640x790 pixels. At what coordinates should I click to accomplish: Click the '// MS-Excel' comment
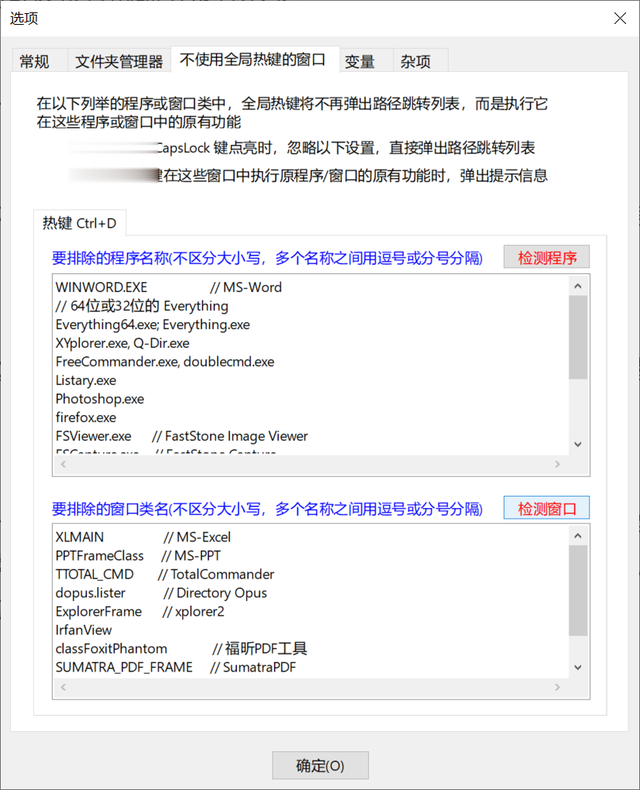[197, 537]
